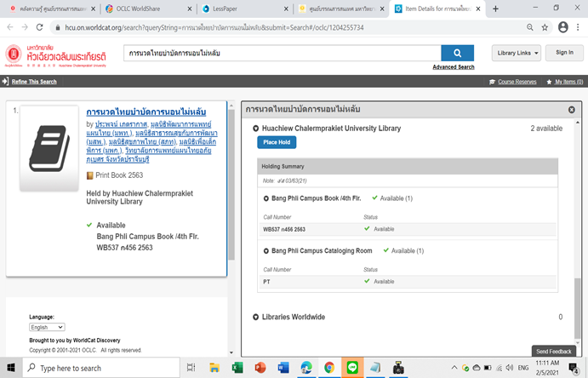Open File Explorer from the taskbar
This screenshot has width=588, height=378.
click(214, 368)
